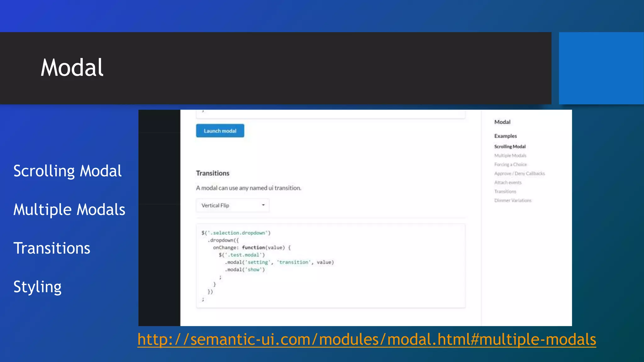Navigate to Transitions in sidebar menu
Image resolution: width=644 pixels, height=362 pixels.
click(x=505, y=191)
